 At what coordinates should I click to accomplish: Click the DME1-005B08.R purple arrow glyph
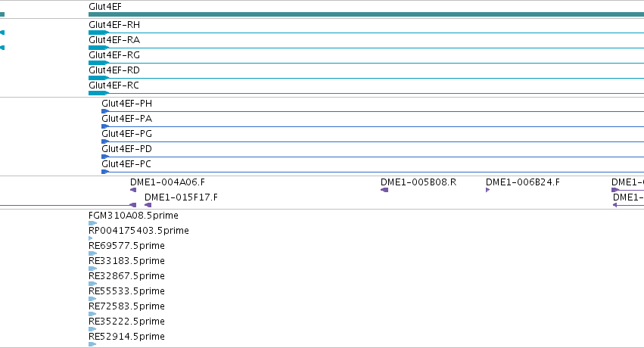[384, 190]
